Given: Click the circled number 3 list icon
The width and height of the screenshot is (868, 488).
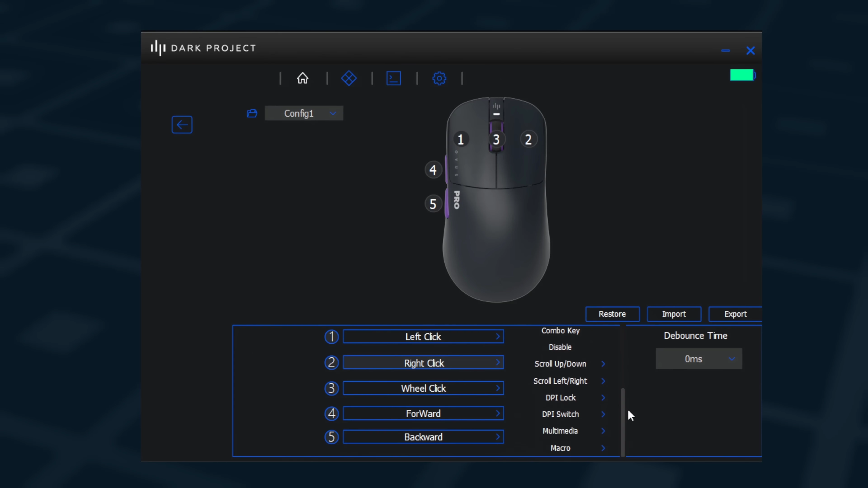Looking at the screenshot, I should coord(332,388).
